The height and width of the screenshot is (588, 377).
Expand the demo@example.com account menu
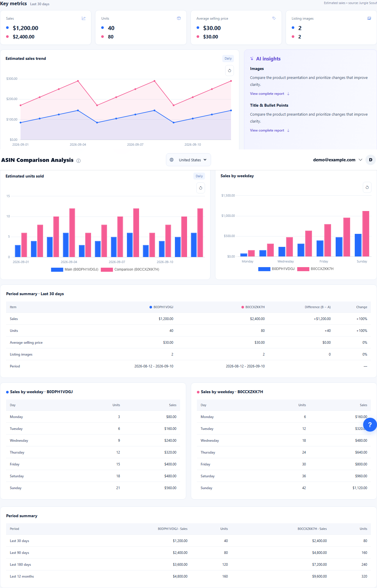[337, 160]
